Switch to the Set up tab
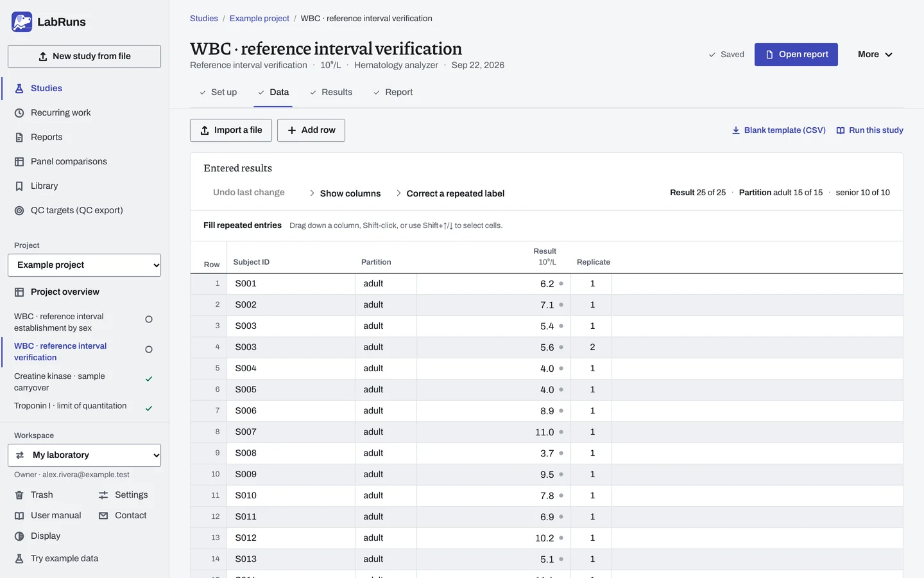The image size is (924, 578). click(x=218, y=92)
